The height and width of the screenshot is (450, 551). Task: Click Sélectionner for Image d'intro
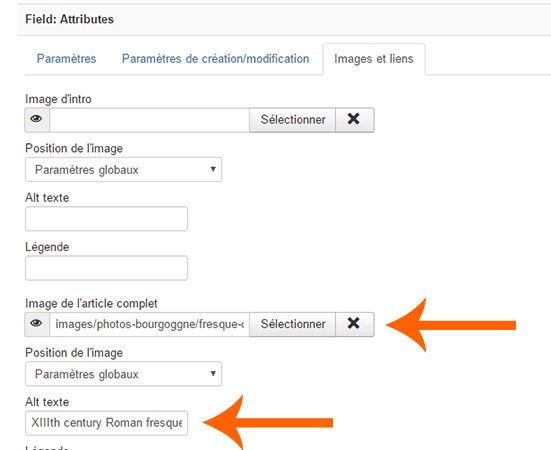pyautogui.click(x=292, y=120)
